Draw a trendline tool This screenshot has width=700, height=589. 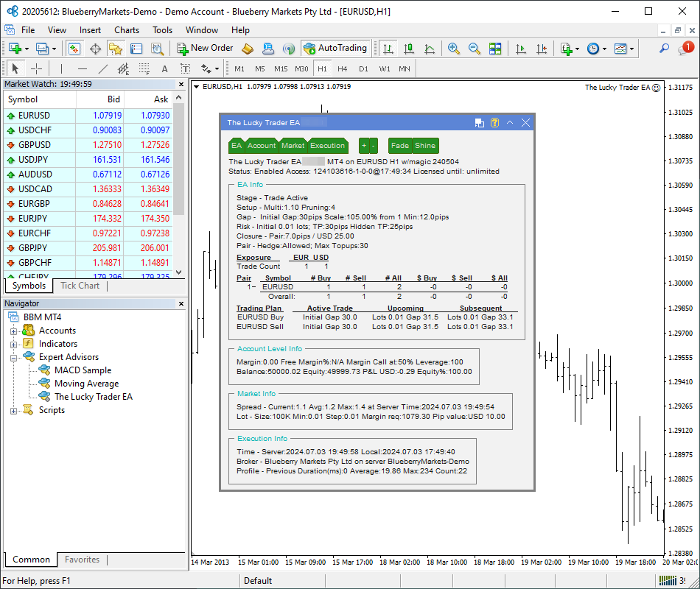click(102, 68)
